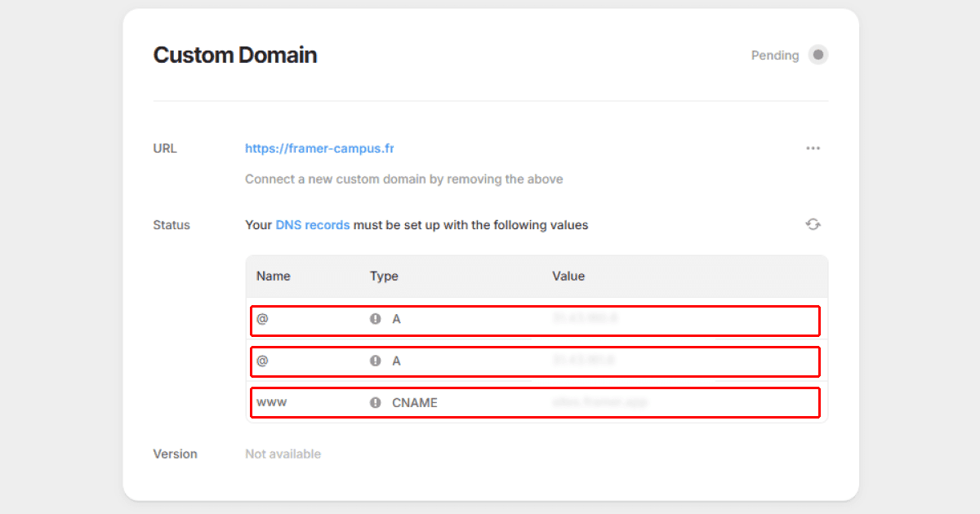Click the Type column header

(384, 276)
